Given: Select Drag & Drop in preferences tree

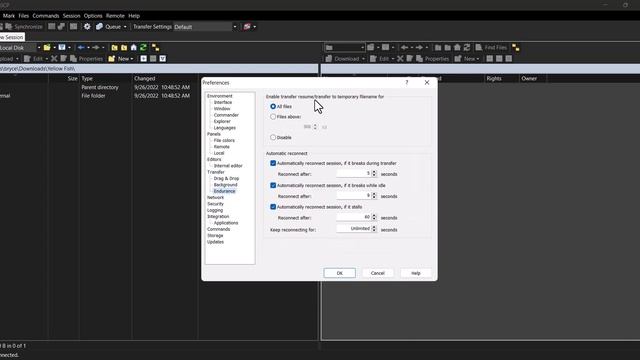Looking at the screenshot, I should pos(226,178).
